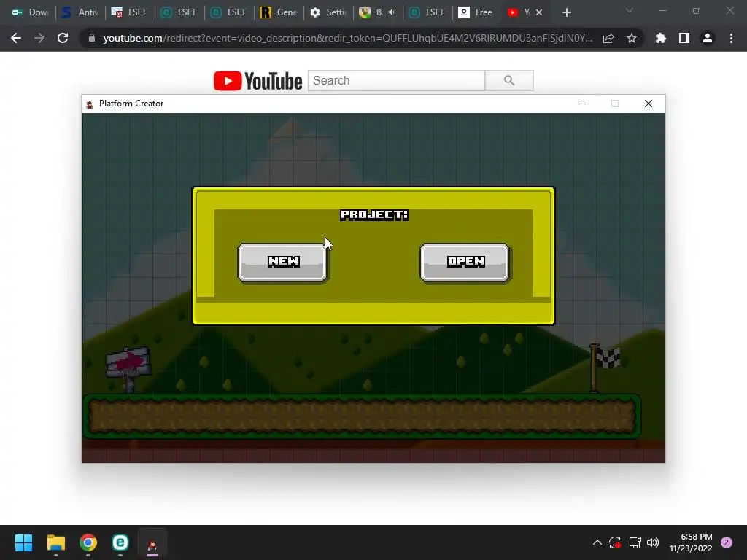Close the active YouTube tab

539,13
